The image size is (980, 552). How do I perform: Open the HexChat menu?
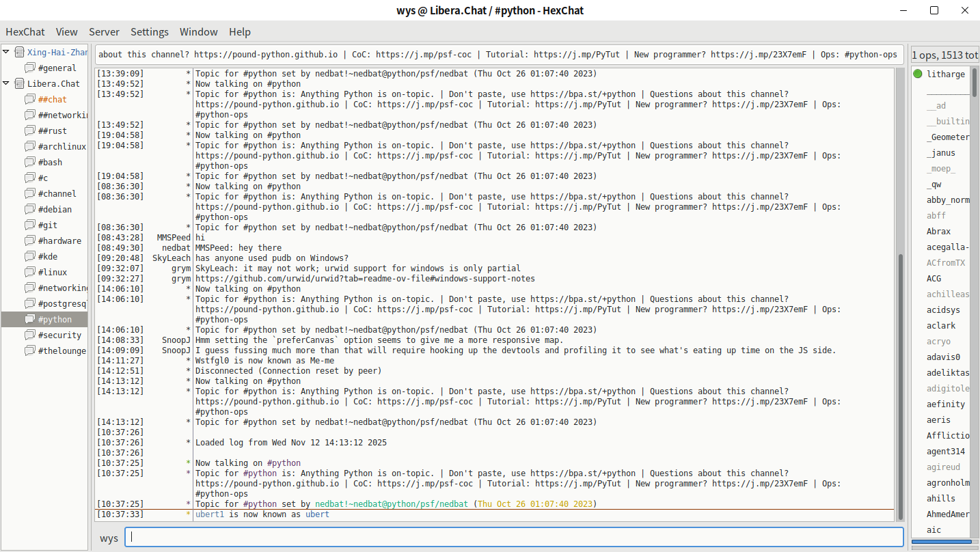pos(25,31)
